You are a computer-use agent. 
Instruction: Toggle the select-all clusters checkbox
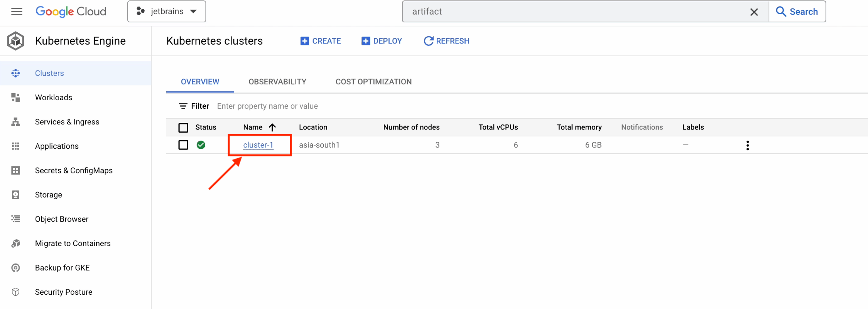point(183,128)
